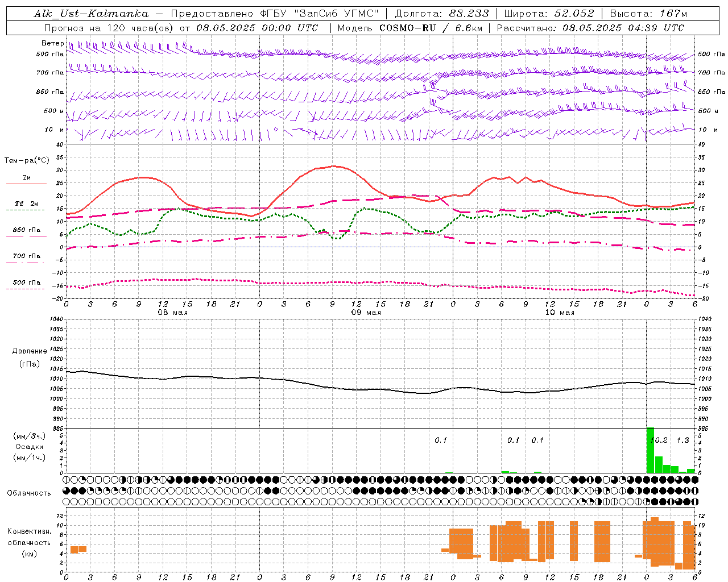Click the Давление pressure panel label
Image resolution: width=728 pixels, height=582 pixels.
coord(30,351)
